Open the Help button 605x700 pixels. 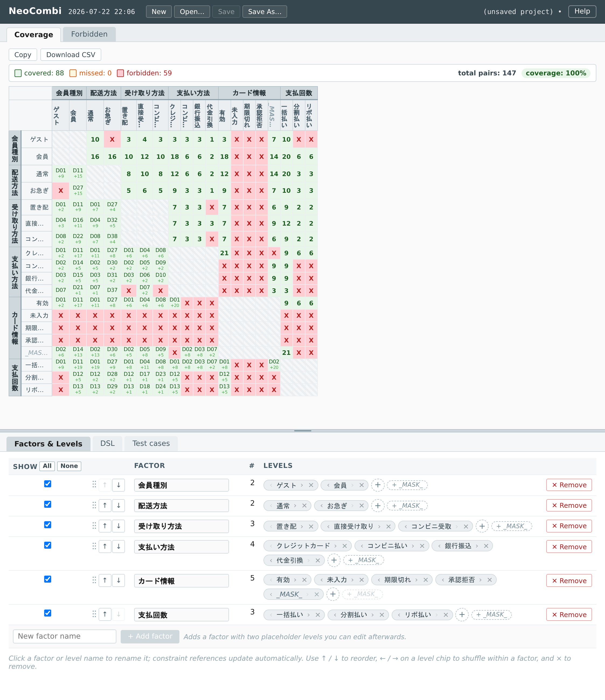pyautogui.click(x=582, y=11)
